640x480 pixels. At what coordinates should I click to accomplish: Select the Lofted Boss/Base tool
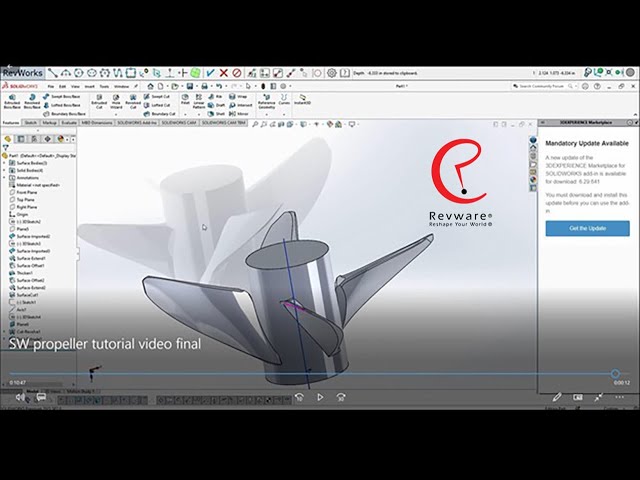point(62,105)
